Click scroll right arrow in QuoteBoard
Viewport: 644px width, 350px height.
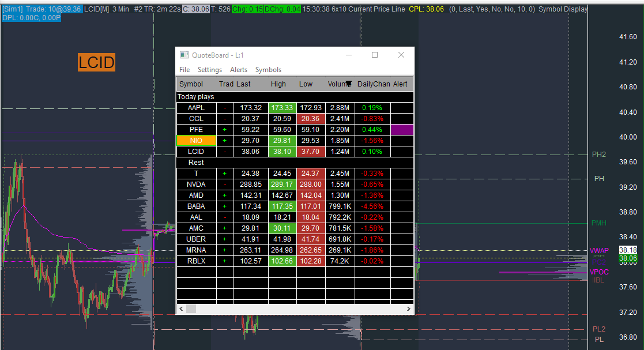408,308
